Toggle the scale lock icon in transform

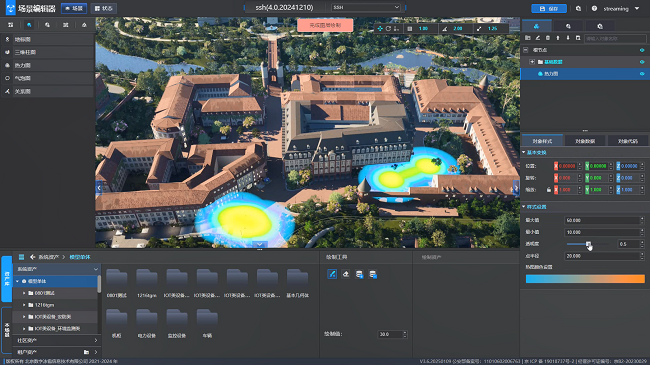click(x=549, y=190)
